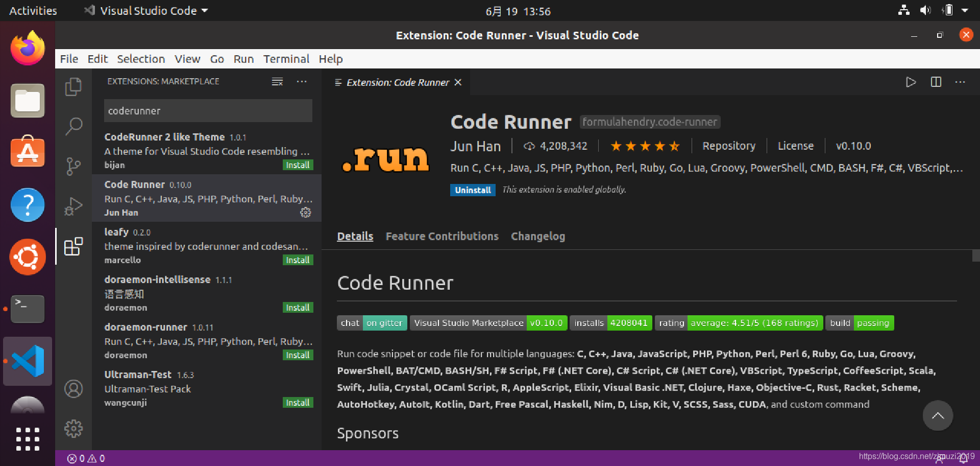Open Extensions panel more actions menu
Screen dimensions: 980x466
pos(302,82)
